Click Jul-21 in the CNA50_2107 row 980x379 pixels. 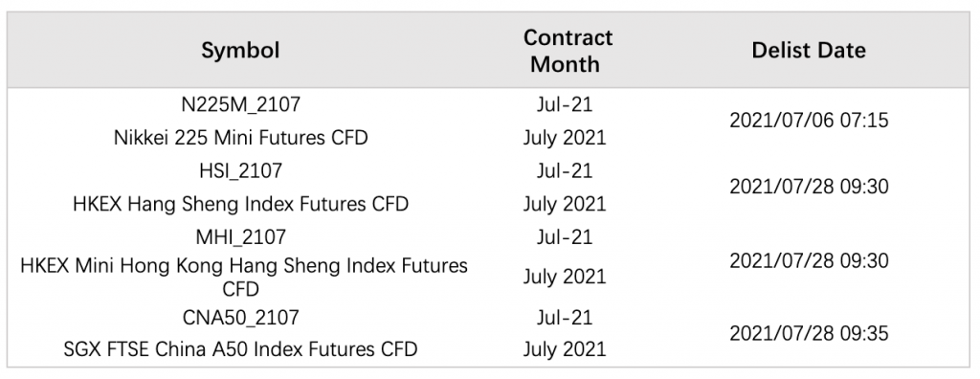click(x=565, y=317)
